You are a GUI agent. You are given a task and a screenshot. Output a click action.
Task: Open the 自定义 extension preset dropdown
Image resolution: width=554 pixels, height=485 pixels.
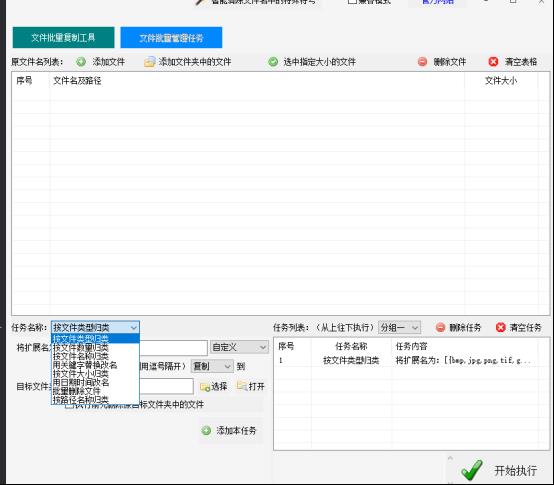(x=239, y=347)
